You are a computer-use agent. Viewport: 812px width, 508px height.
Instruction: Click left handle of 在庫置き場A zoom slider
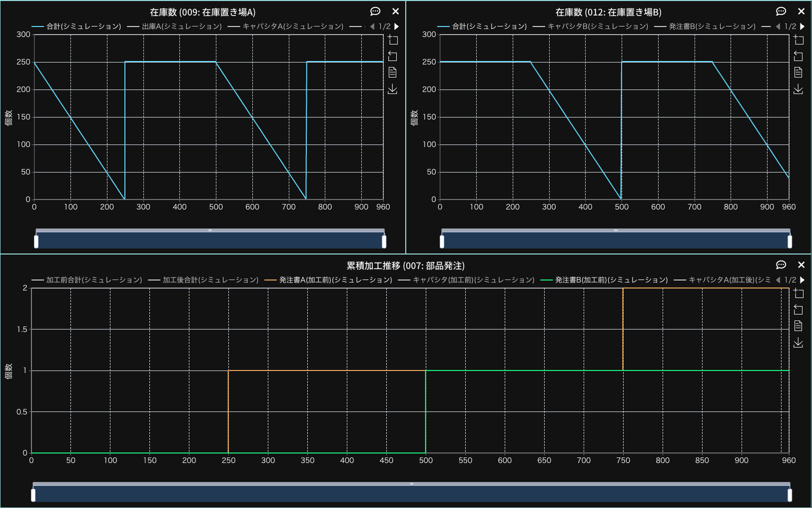[x=36, y=241]
